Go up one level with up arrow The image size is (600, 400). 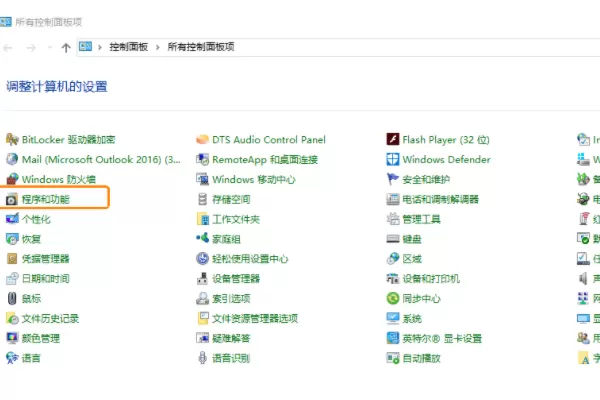pos(66,48)
